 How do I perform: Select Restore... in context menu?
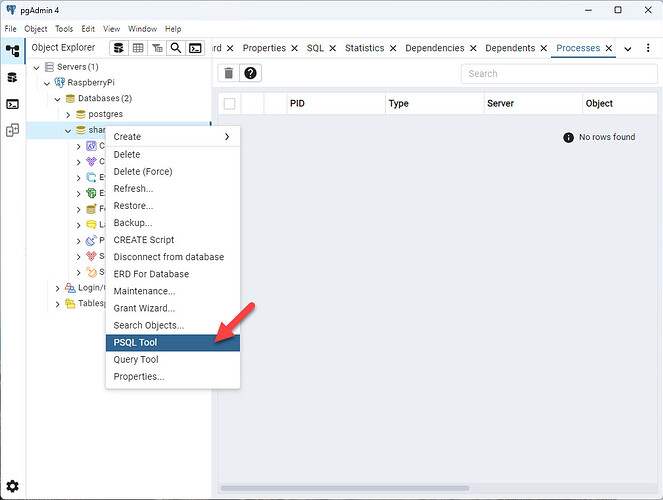click(x=173, y=206)
